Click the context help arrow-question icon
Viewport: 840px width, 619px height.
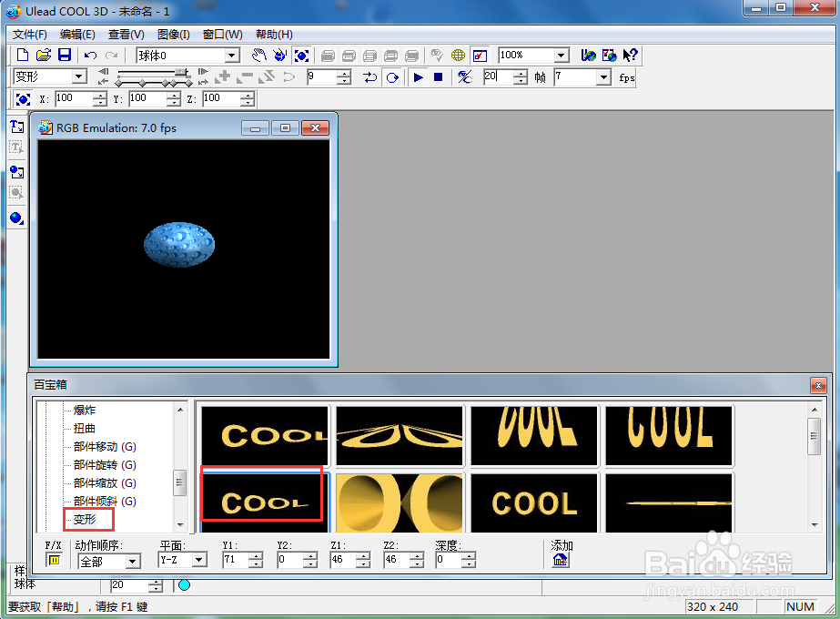pos(630,56)
